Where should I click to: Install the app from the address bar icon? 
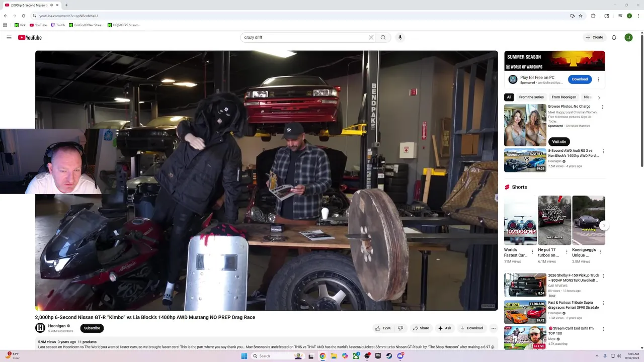573,16
